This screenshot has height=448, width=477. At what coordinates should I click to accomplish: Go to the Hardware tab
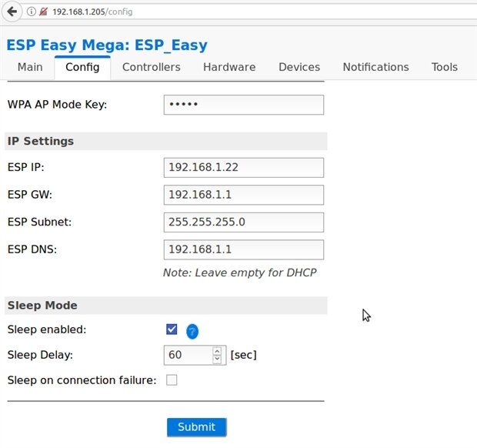[x=229, y=67]
